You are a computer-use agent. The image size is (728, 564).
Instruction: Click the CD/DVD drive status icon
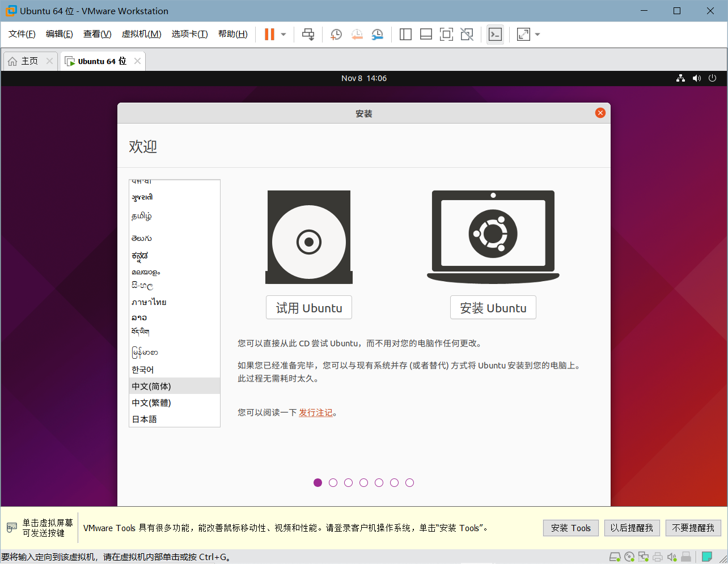[x=629, y=557]
